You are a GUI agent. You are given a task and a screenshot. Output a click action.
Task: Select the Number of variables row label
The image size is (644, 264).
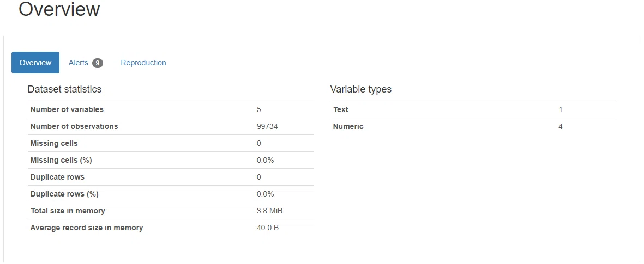67,109
